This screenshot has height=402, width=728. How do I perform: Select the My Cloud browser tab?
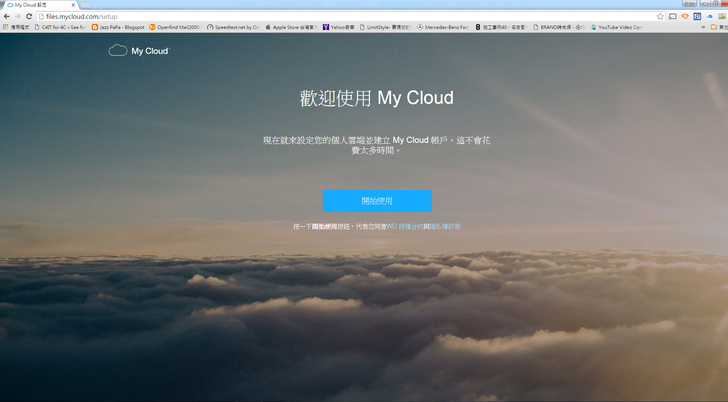(x=35, y=5)
